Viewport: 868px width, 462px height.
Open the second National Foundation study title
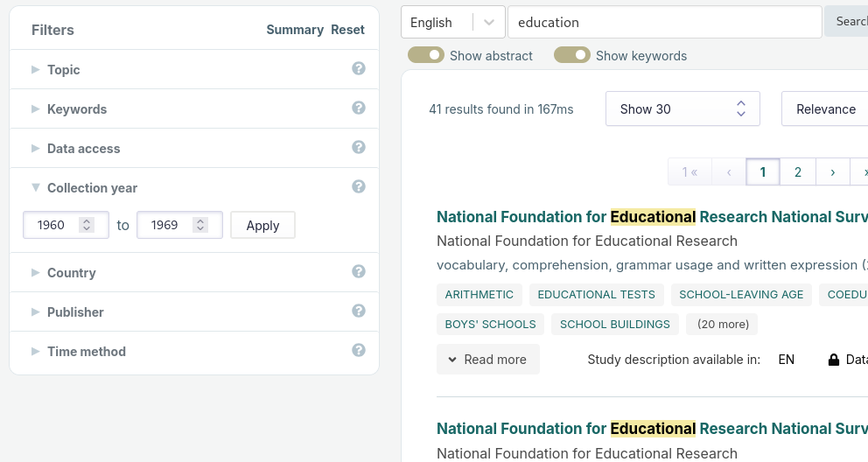pyautogui.click(x=652, y=429)
